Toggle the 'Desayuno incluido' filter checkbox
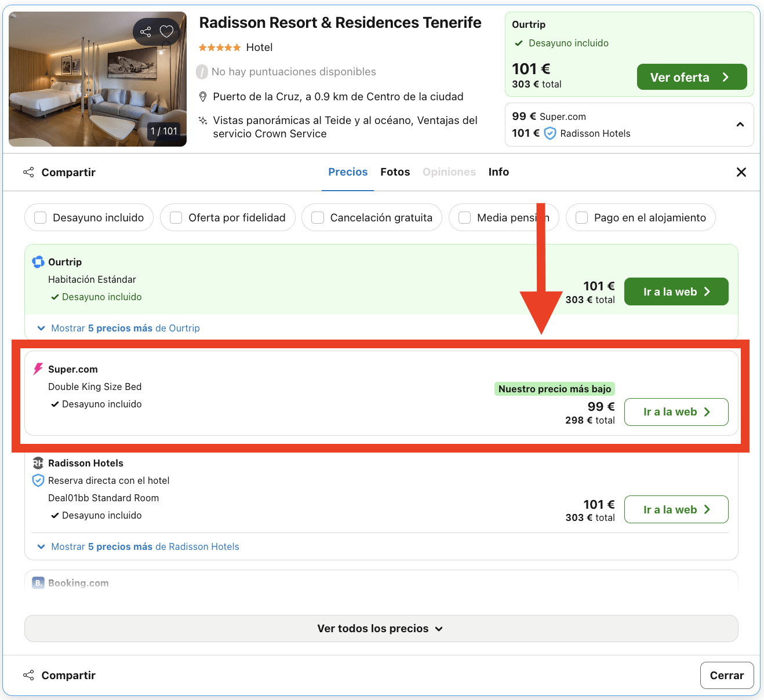 click(x=41, y=218)
